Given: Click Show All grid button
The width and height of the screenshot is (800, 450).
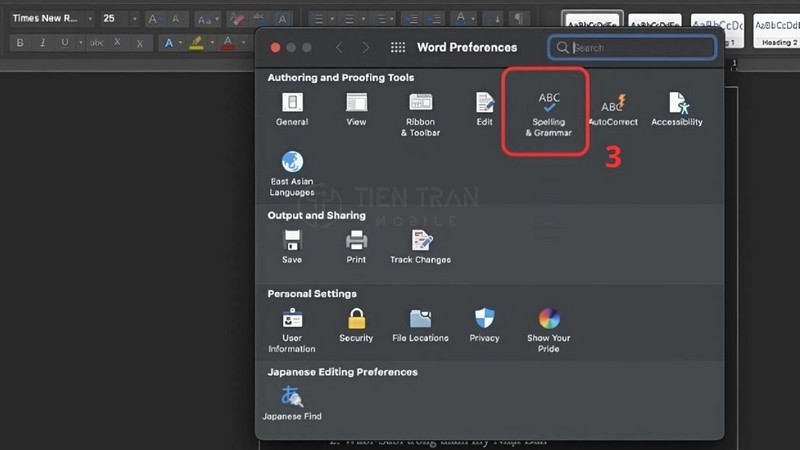Looking at the screenshot, I should point(398,47).
